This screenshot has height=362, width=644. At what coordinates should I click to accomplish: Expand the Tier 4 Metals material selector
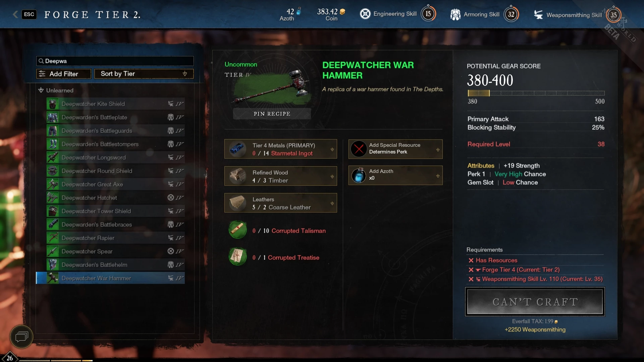pos(281,149)
